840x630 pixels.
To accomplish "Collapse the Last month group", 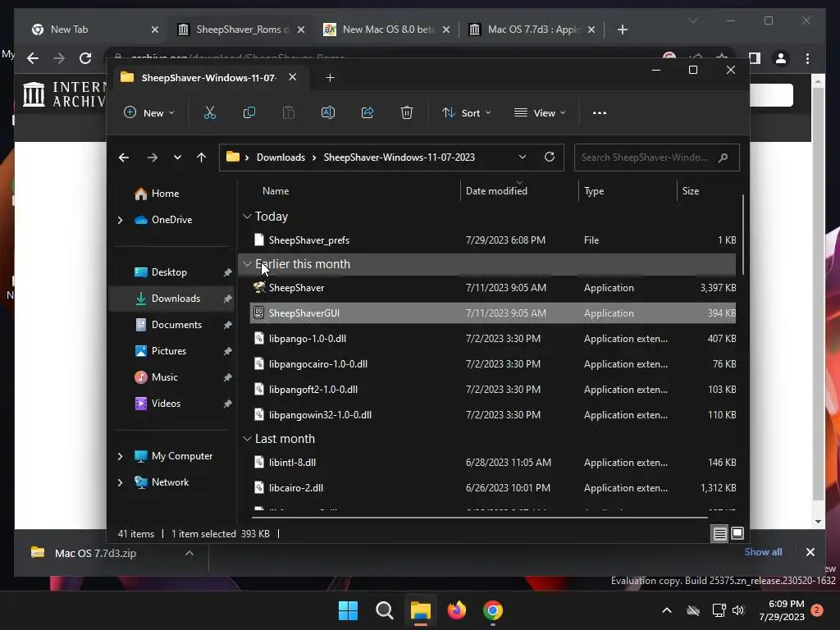I will (247, 439).
